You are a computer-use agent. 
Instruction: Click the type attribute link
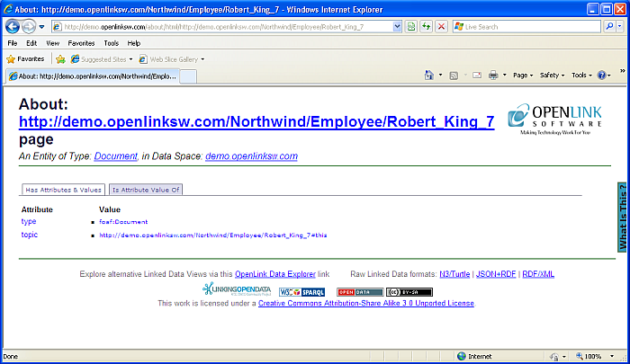pyautogui.click(x=29, y=221)
